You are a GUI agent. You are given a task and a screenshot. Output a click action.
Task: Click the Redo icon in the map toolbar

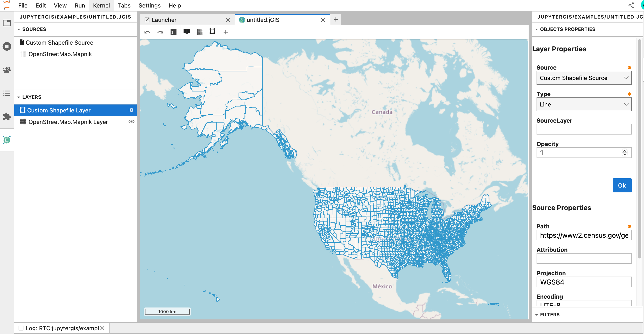pyautogui.click(x=160, y=32)
